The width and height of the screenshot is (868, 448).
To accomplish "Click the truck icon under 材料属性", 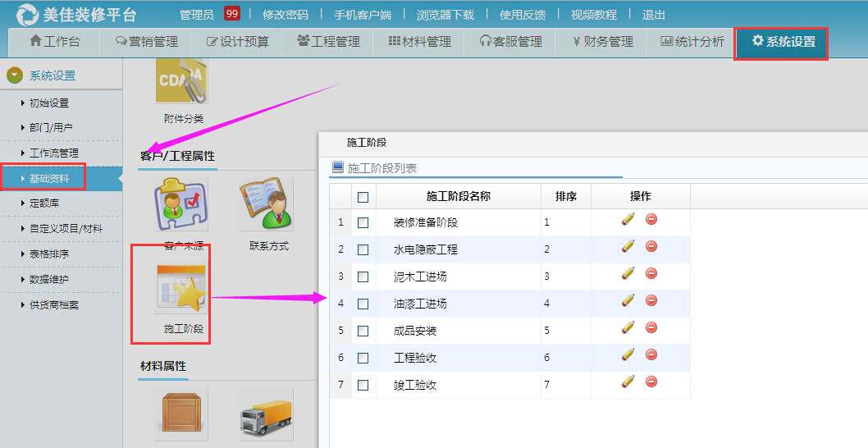I will point(267,415).
